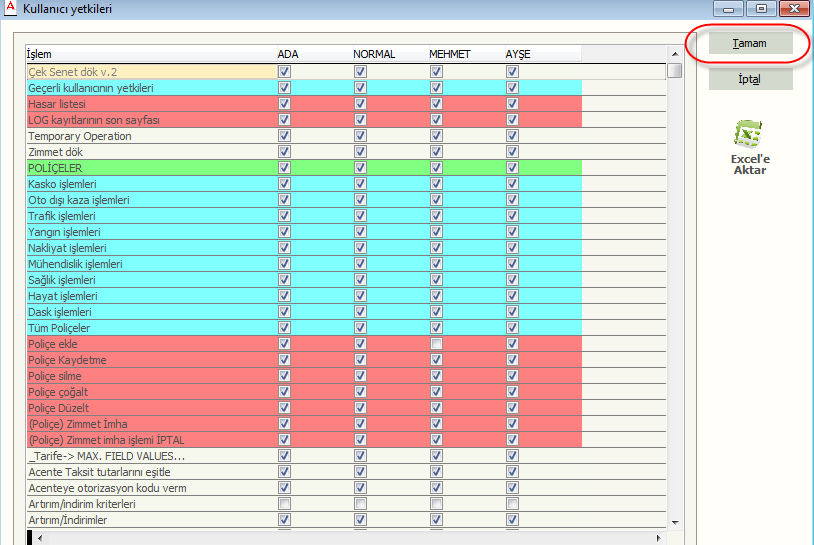Select the Trafik işlemleri row
Image resolution: width=814 pixels, height=545 pixels.
[150, 216]
